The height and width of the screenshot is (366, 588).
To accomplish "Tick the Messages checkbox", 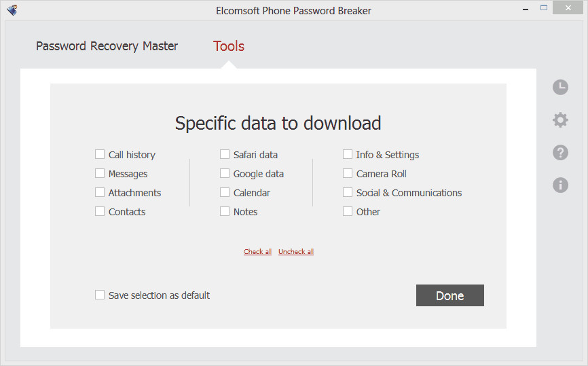I will pyautogui.click(x=100, y=174).
